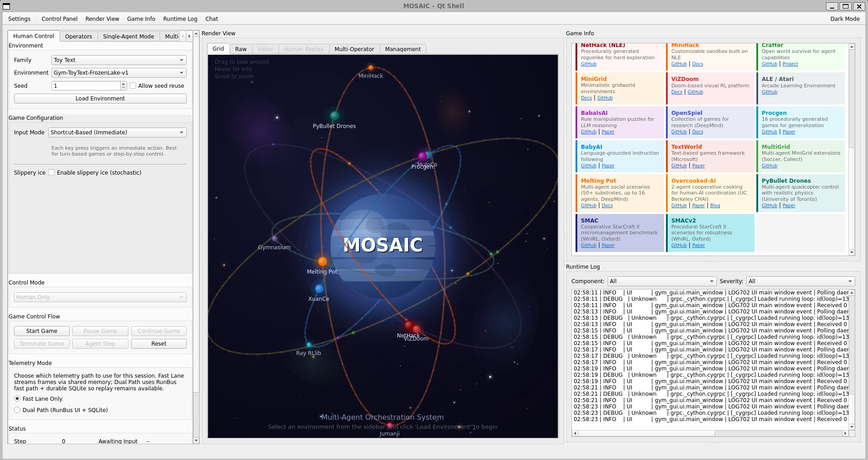Click the Start Game button
This screenshot has width=868, height=460.
42,331
